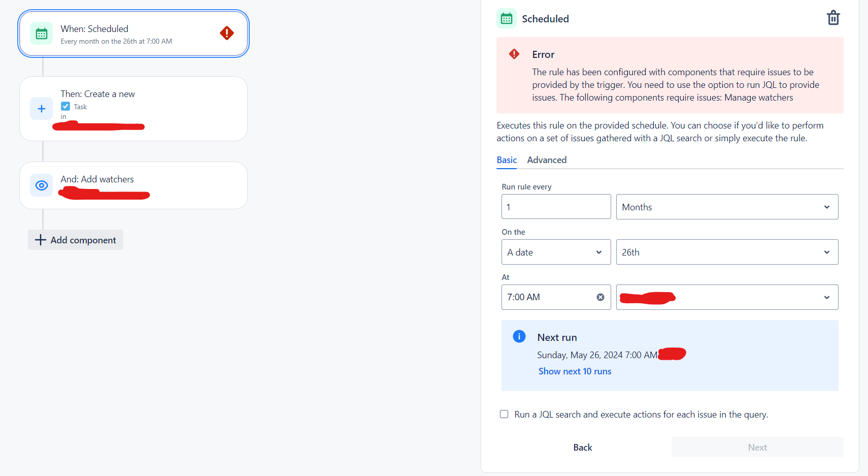Select the When: Scheduled trigger card
Viewport: 868px width, 476px height.
[133, 34]
